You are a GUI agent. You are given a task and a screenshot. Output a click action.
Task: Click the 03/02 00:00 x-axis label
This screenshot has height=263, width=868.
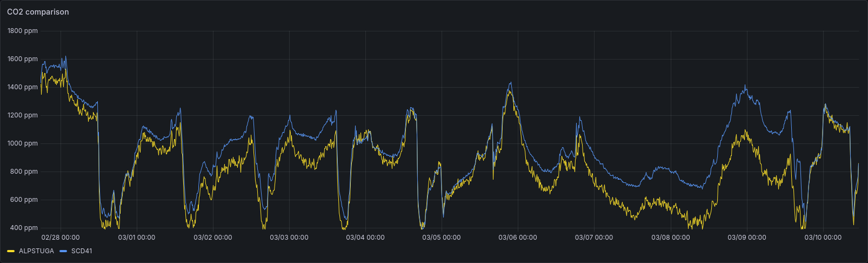click(213, 237)
